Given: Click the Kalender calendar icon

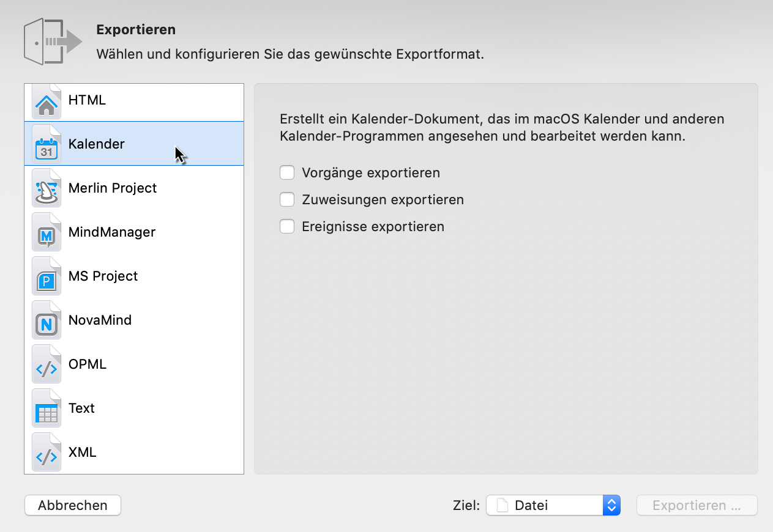Looking at the screenshot, I should coord(47,144).
